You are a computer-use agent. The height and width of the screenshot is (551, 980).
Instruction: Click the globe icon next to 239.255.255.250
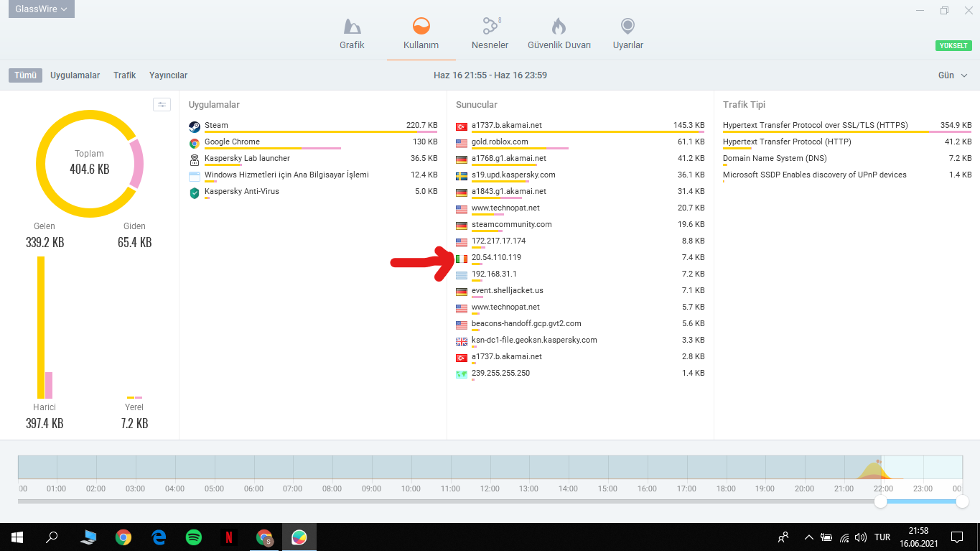coord(462,374)
